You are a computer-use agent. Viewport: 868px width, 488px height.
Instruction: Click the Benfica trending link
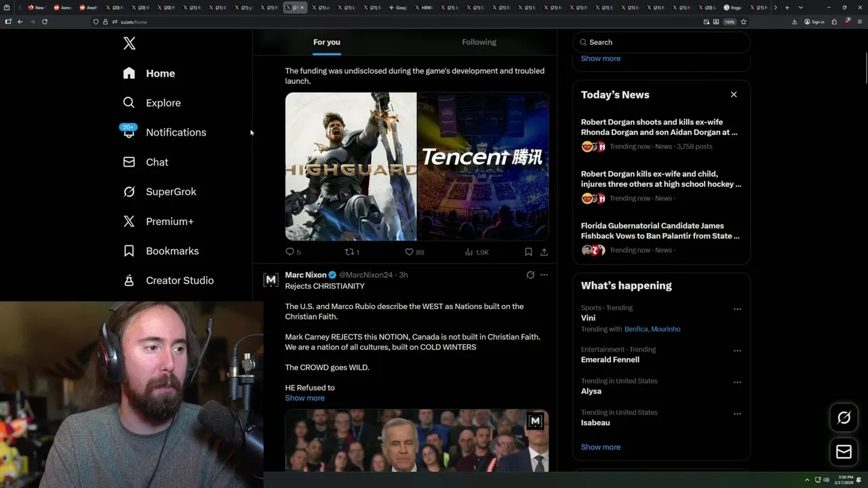[x=635, y=329]
